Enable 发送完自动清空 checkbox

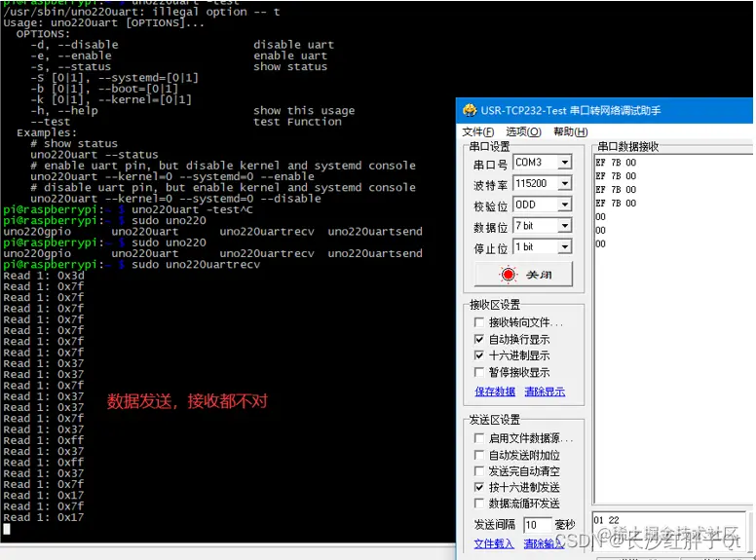(x=478, y=470)
